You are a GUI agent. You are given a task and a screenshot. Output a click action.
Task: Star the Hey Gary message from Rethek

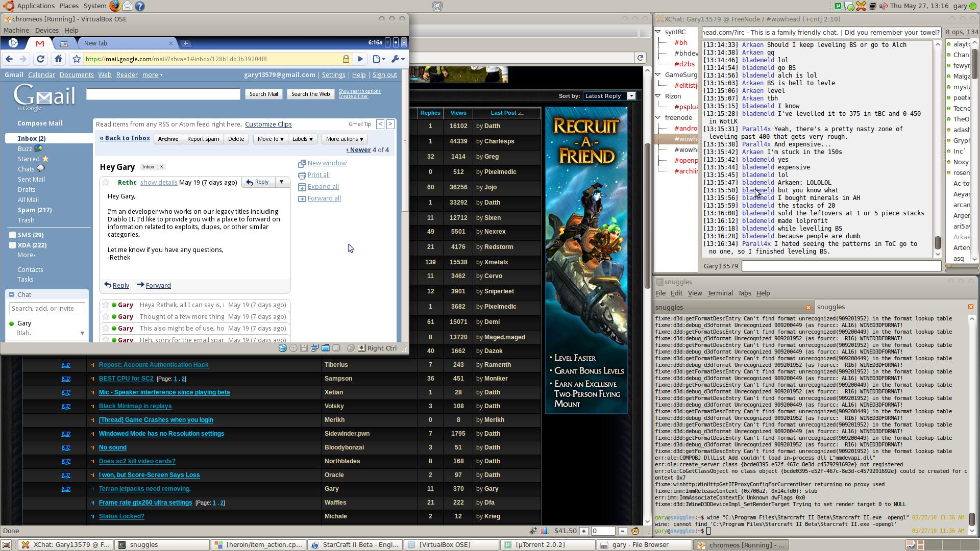pos(106,182)
